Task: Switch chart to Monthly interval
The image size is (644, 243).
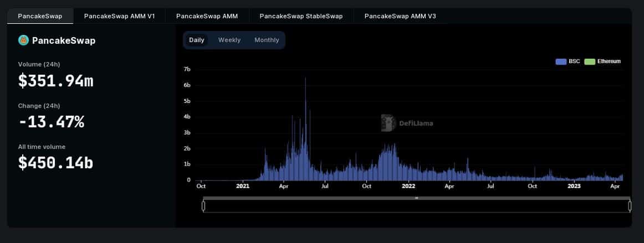Action: (x=267, y=40)
